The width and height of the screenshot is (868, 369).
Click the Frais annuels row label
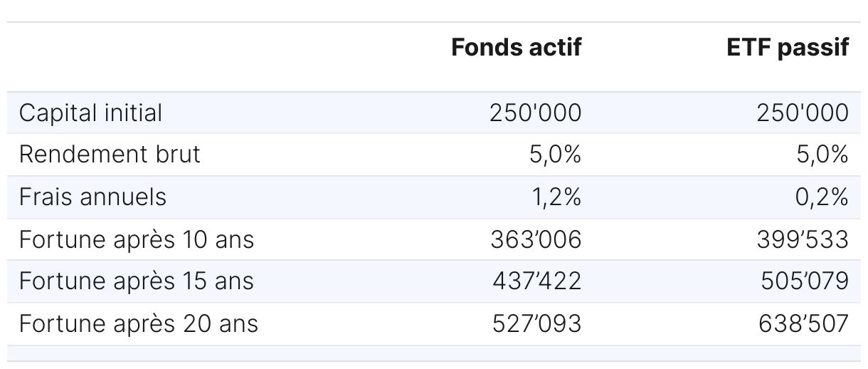click(x=92, y=197)
